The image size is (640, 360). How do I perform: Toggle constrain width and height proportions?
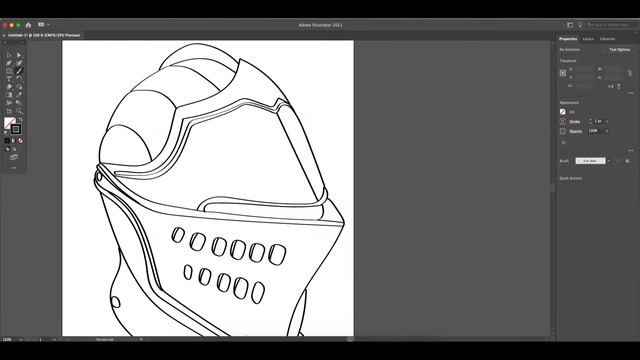click(630, 73)
